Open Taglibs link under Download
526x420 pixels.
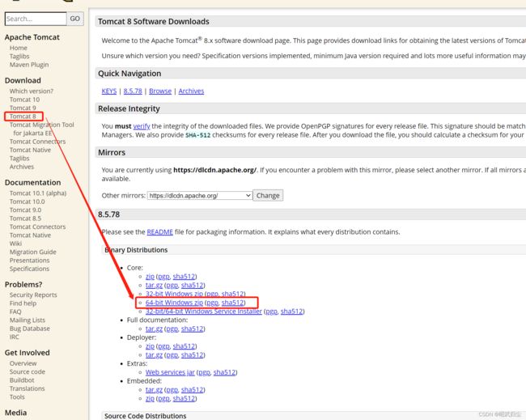19,159
